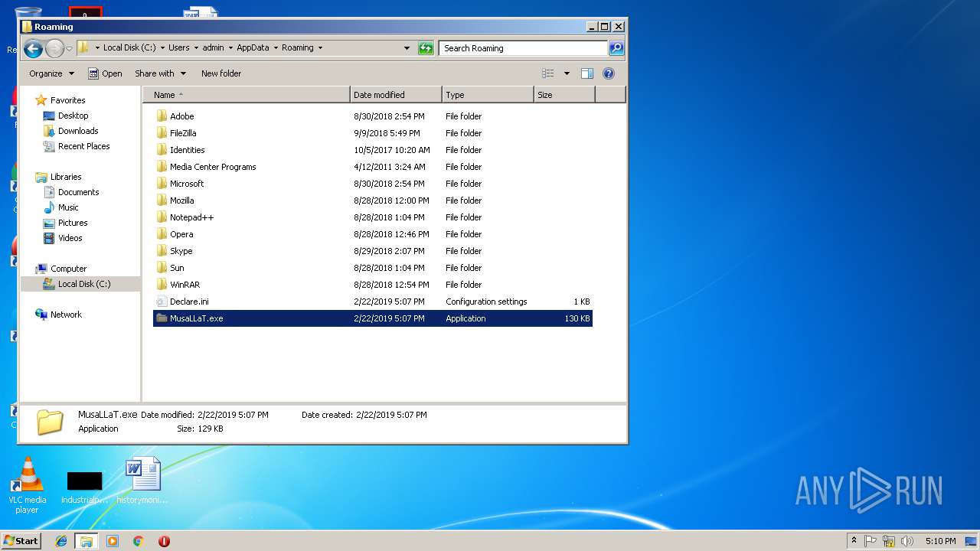980x551 pixels.
Task: Click Users in the address breadcrumb
Action: pyautogui.click(x=179, y=47)
